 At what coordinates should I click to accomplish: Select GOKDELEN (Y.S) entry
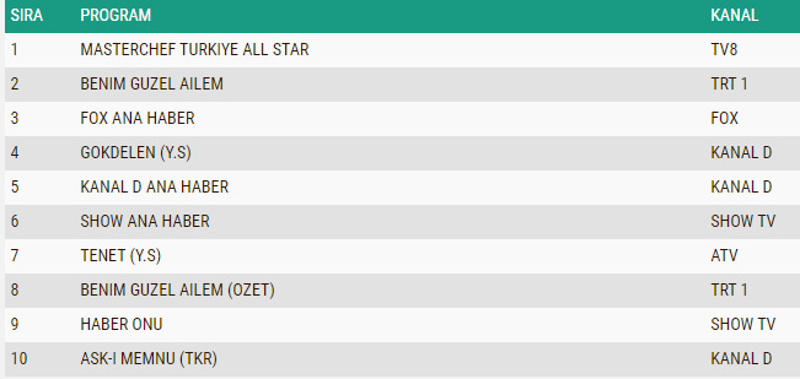136,153
